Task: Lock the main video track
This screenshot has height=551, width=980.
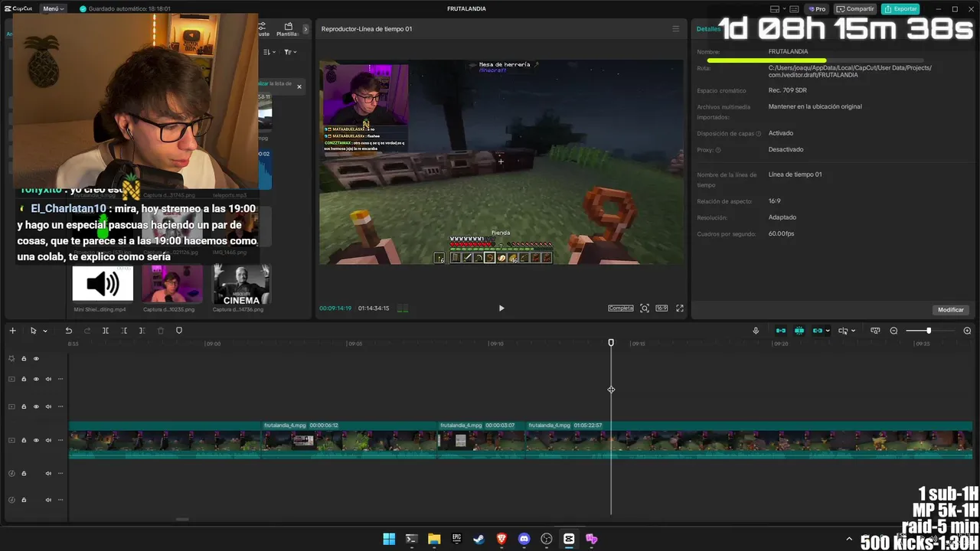Action: pyautogui.click(x=24, y=440)
